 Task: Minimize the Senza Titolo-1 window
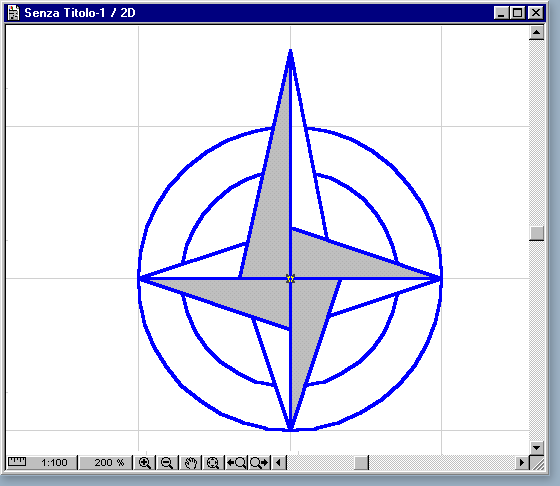point(501,13)
